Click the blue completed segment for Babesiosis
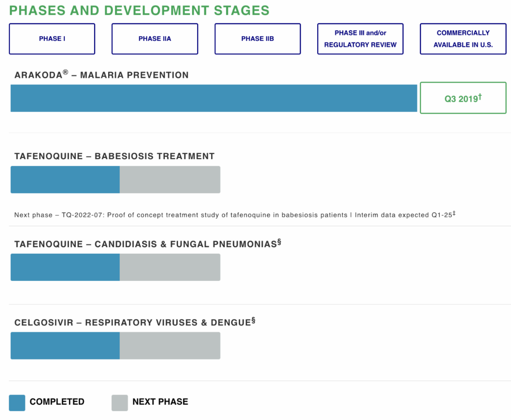The width and height of the screenshot is (511, 420). [x=65, y=180]
